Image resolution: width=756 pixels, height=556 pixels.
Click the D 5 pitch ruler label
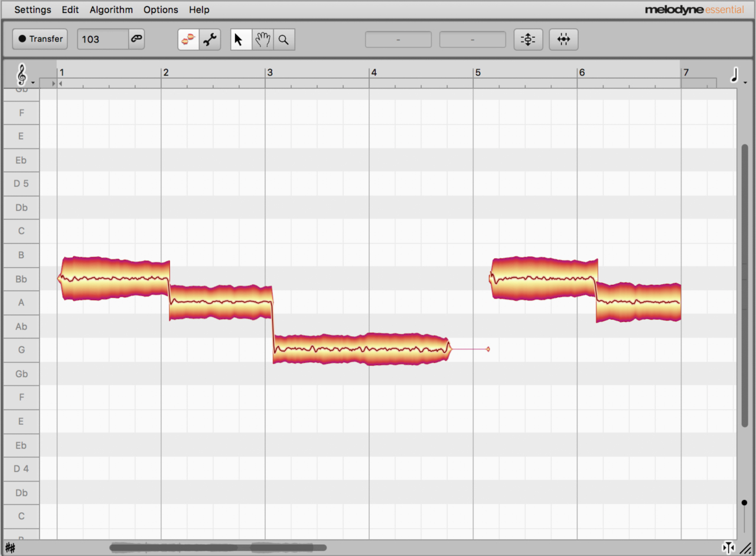[x=21, y=184]
